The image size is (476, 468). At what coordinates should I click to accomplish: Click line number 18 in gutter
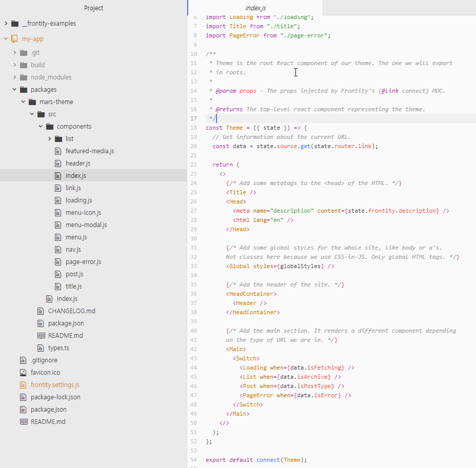pyautogui.click(x=194, y=128)
